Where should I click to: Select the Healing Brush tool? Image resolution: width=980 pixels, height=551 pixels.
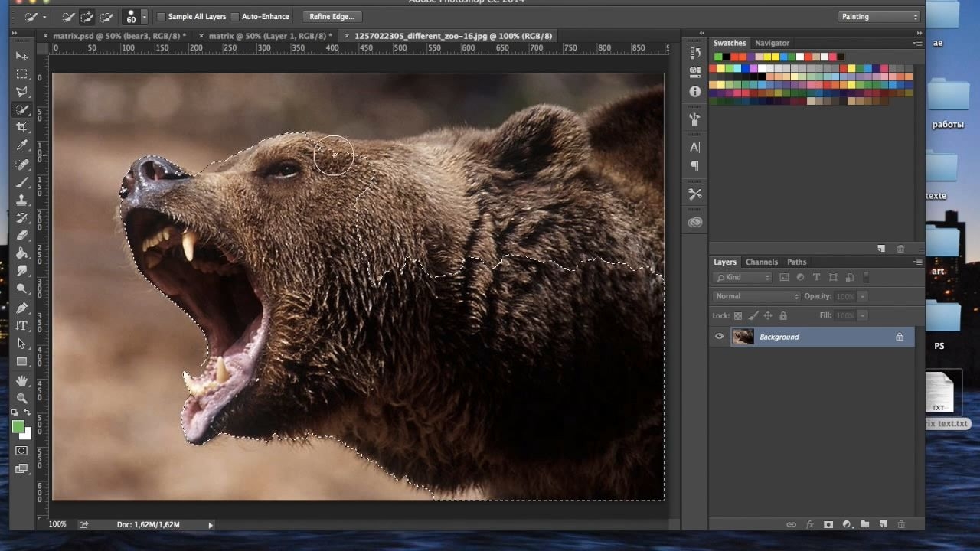point(21,164)
